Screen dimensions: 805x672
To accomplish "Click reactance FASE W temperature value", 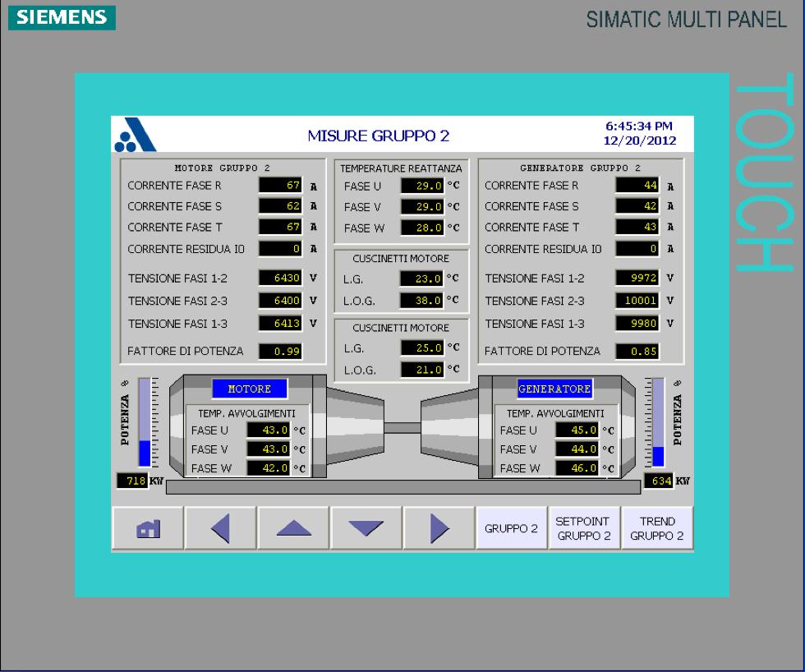I will pyautogui.click(x=422, y=228).
